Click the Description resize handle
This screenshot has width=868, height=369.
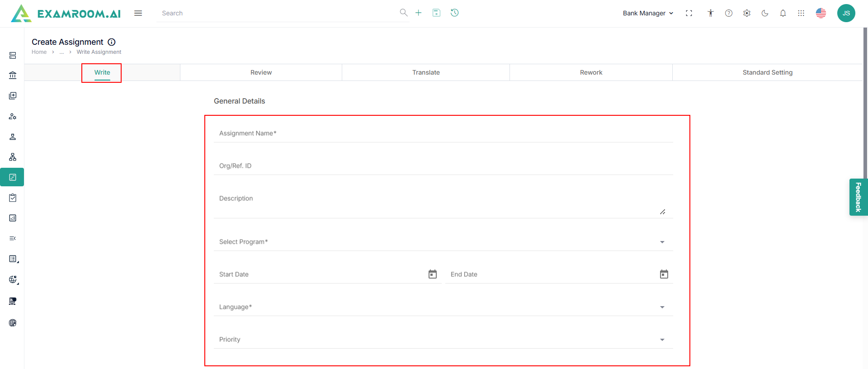(x=663, y=212)
